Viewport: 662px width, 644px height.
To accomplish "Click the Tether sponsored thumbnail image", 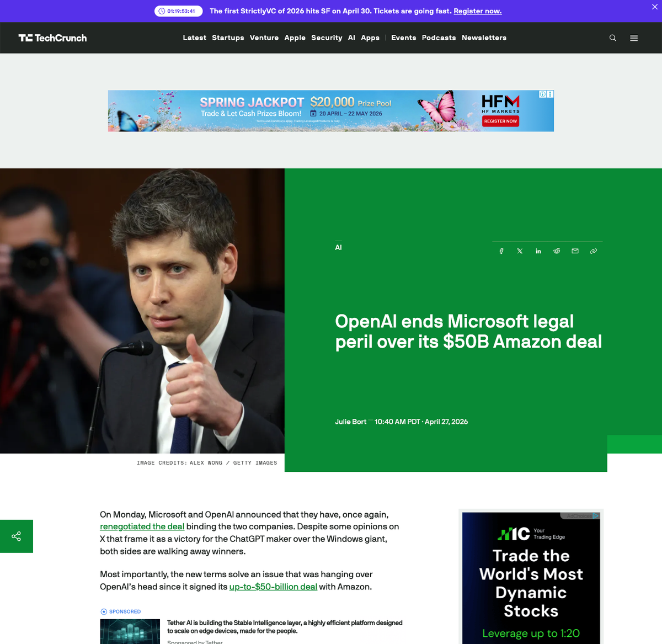I will pos(130,631).
